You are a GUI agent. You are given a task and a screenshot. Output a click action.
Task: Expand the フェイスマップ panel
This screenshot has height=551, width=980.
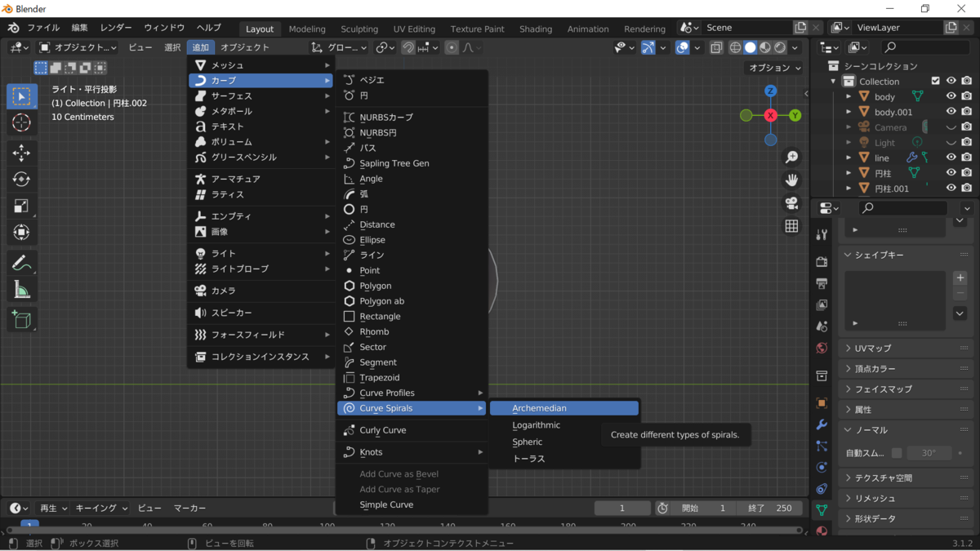pyautogui.click(x=906, y=389)
